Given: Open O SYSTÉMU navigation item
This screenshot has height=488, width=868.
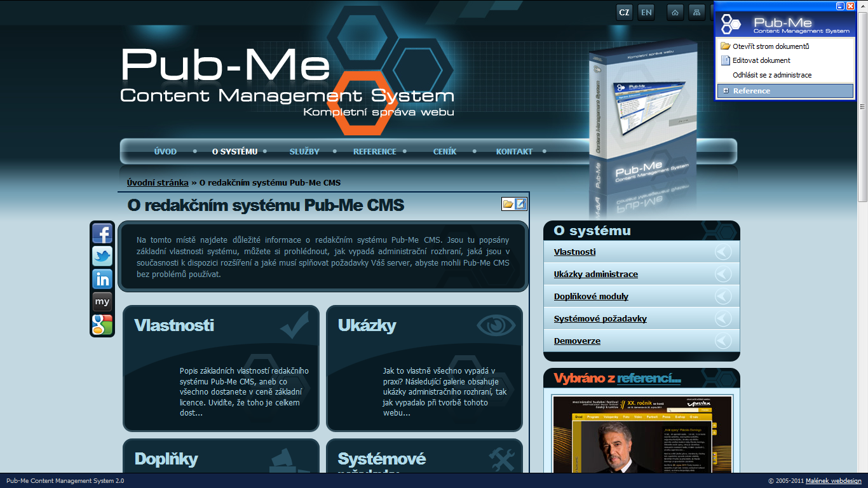Looking at the screenshot, I should [234, 151].
